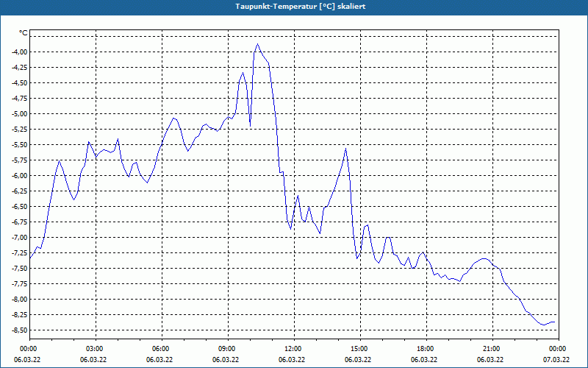Click the curve's highest peak near -4,00

coord(258,44)
